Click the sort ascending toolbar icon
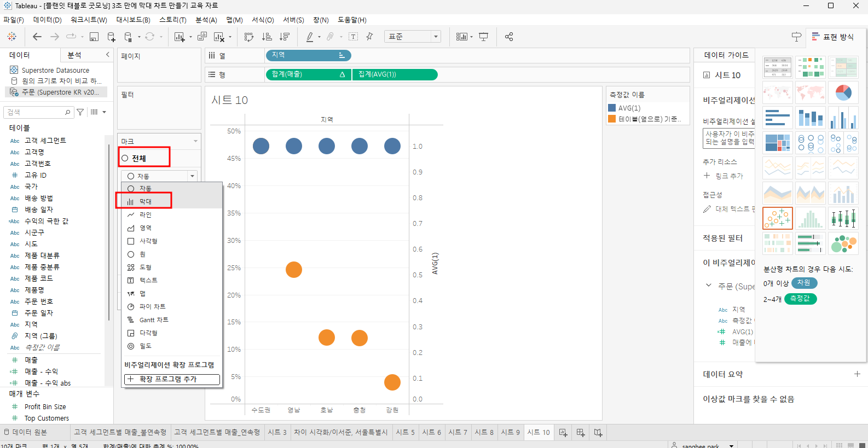Viewport: 868px width, 448px height. (x=267, y=37)
